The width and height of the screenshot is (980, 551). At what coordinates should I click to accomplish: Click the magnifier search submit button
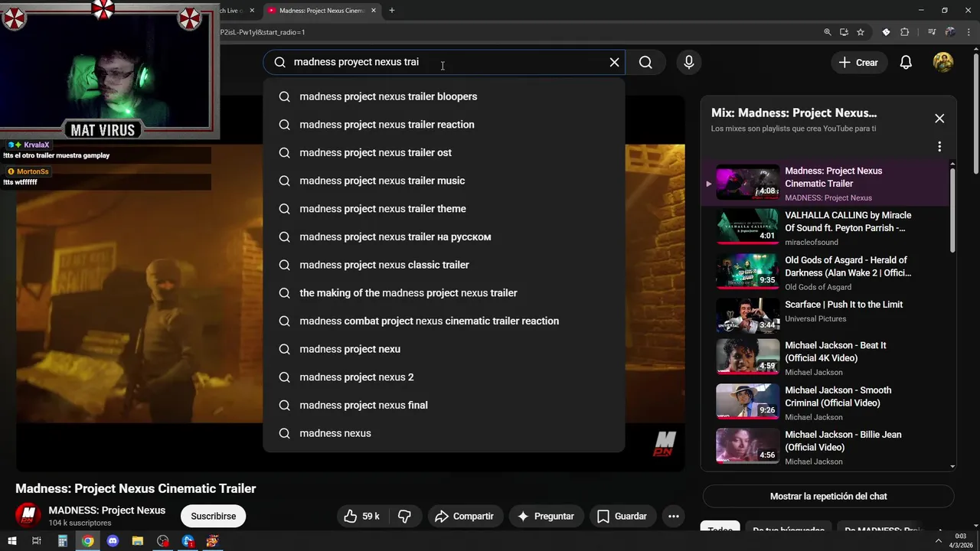click(645, 62)
